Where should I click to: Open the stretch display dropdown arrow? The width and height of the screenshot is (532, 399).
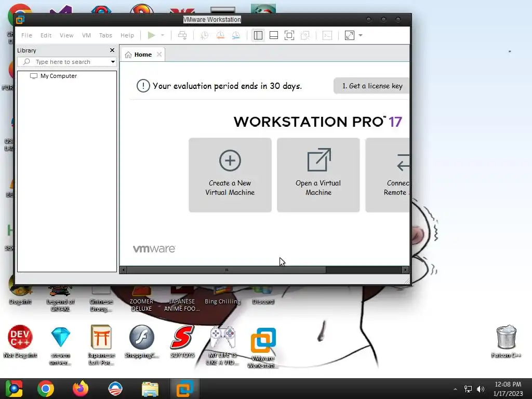click(361, 35)
